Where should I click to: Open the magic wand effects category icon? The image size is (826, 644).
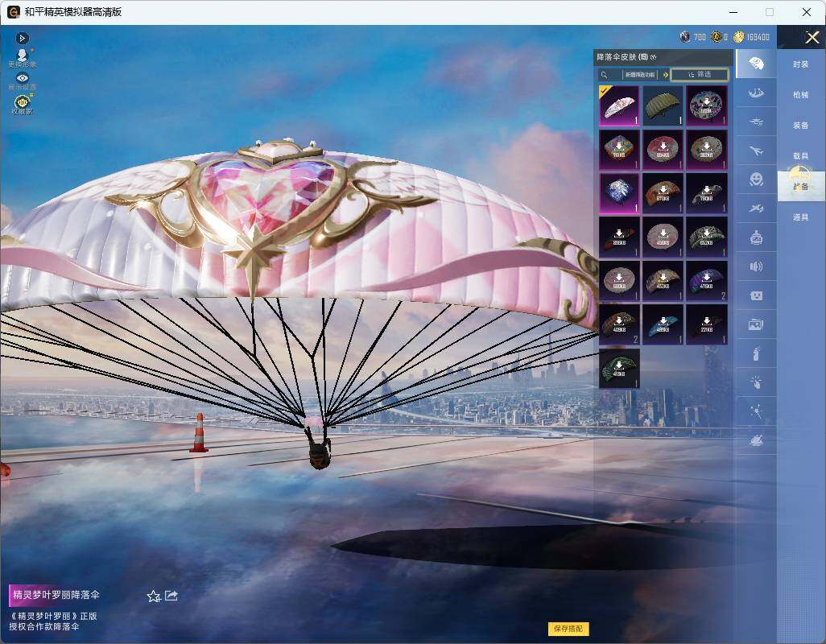[x=756, y=411]
